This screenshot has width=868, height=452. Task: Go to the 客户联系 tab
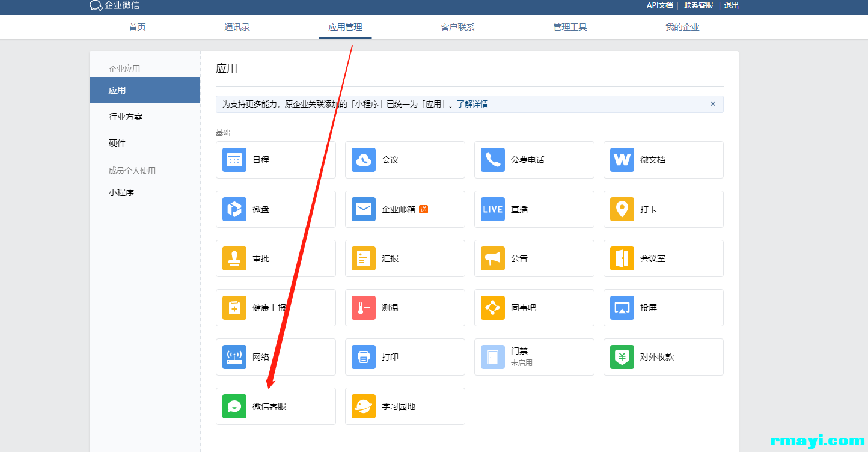(x=457, y=27)
